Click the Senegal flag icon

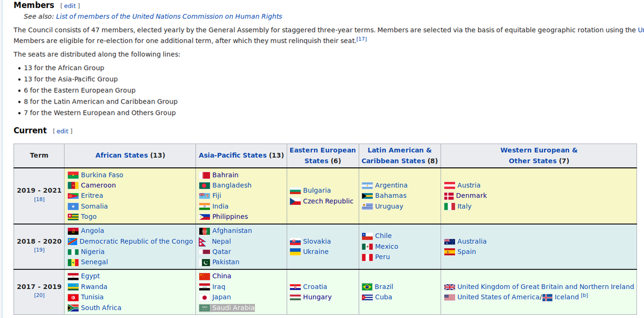(x=74, y=262)
